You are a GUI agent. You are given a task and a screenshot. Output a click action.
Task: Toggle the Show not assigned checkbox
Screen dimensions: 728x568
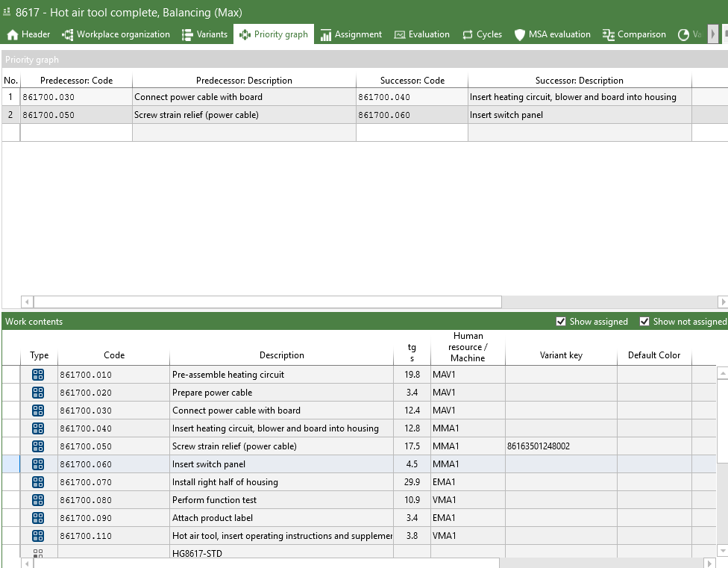[x=644, y=322]
